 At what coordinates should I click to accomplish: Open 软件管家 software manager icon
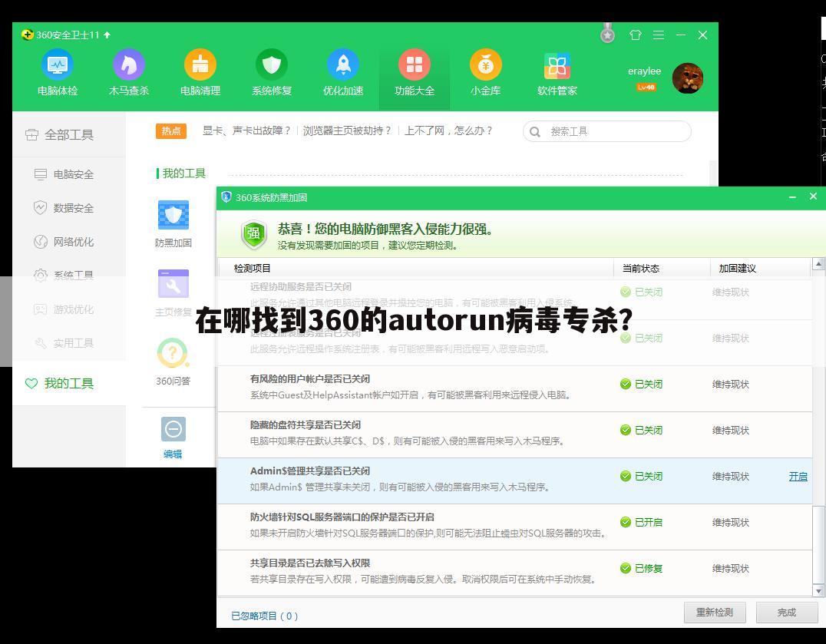pyautogui.click(x=557, y=66)
